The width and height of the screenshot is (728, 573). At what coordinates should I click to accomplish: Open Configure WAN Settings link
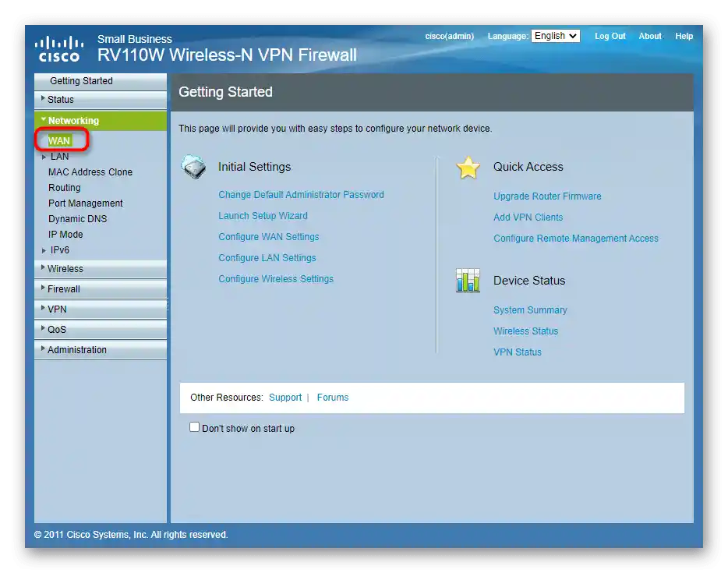click(x=269, y=237)
